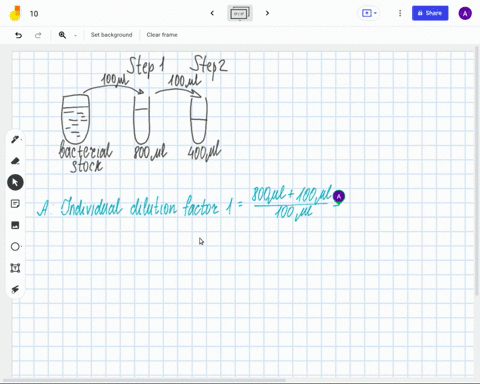Viewport: 480px width, 384px height.
Task: Click the horizontal scrollbar at the bottom
Action: coord(145,380)
